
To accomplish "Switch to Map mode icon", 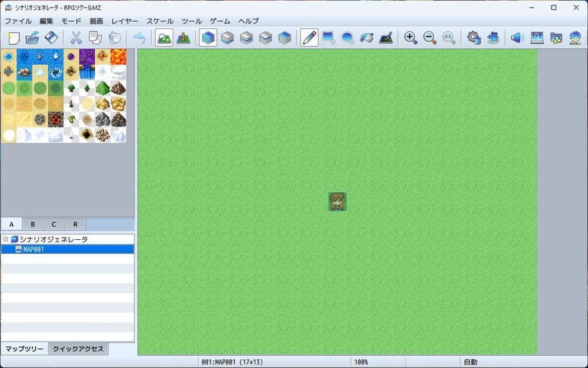I will pos(164,38).
